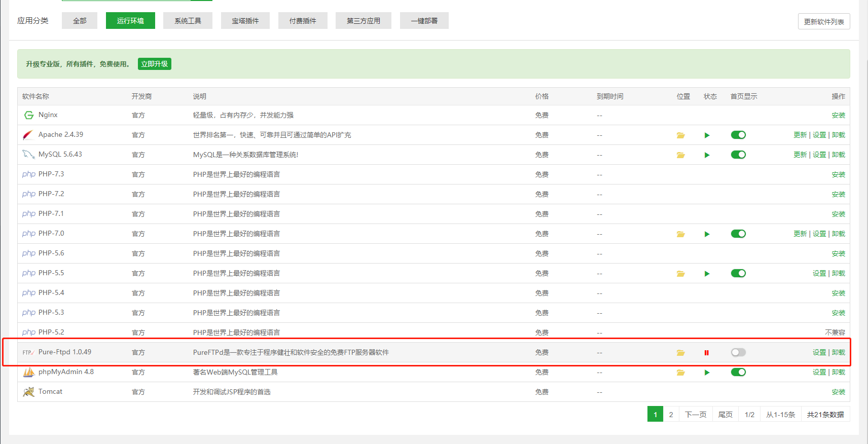Click 卸载 link for Pure-Ftpd 1.0.49

click(839, 352)
